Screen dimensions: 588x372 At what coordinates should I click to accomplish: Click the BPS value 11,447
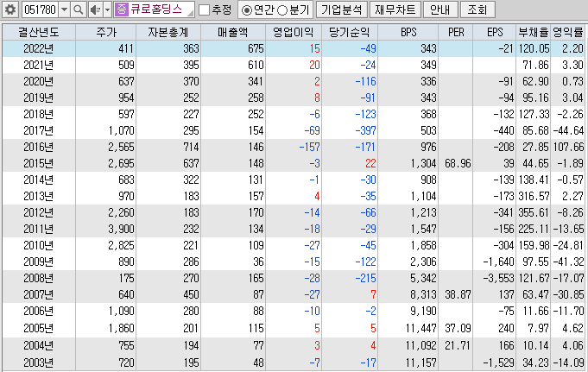tap(420, 329)
